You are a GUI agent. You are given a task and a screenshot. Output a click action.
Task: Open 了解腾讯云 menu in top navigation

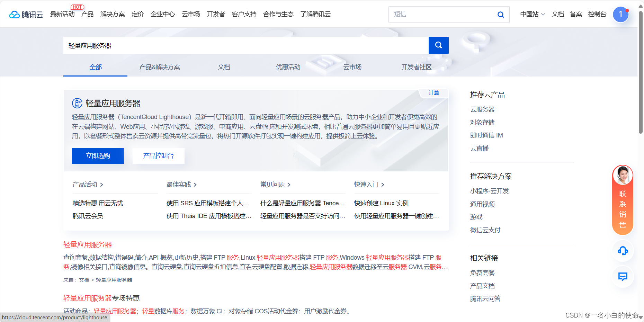315,14
